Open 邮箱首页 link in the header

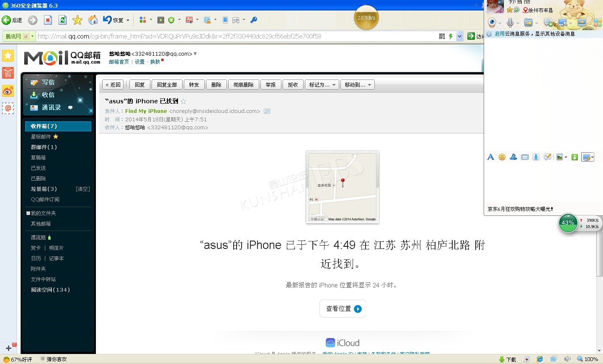[x=119, y=62]
